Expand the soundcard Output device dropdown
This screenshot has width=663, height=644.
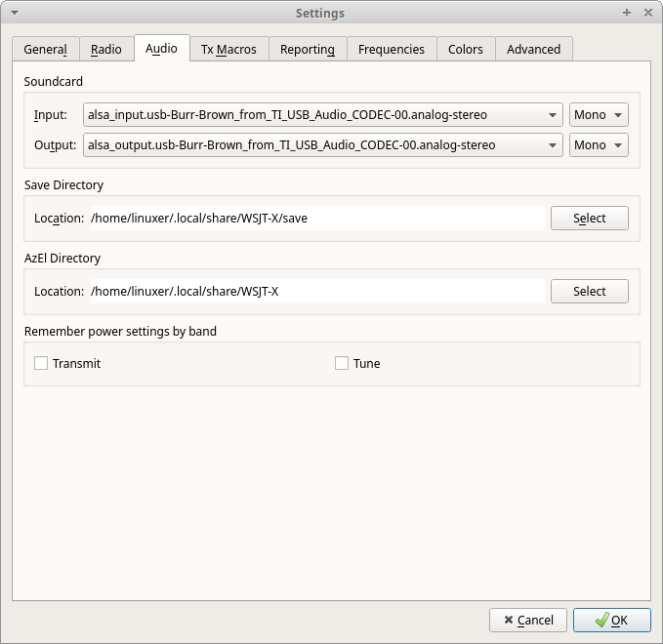click(x=322, y=145)
